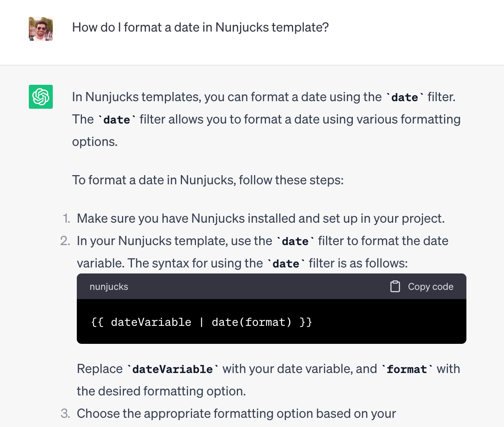Click the black code block area
Screen dimensions: 504x427
[x=272, y=322]
